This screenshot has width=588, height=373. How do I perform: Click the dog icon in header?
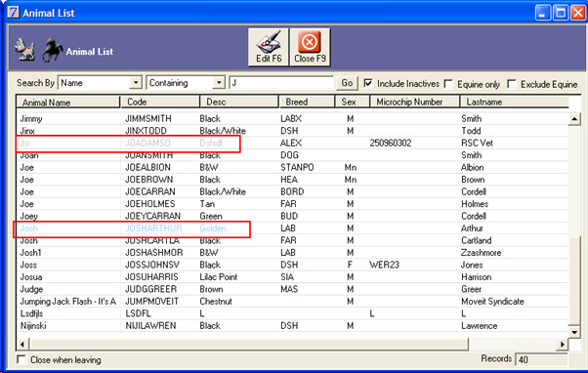click(x=24, y=50)
